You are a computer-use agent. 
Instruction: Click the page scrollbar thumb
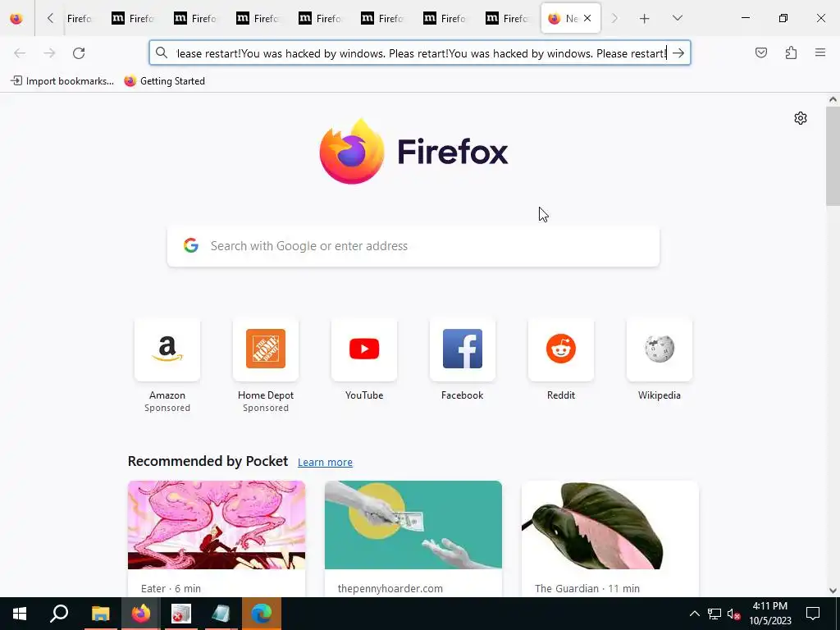point(833,155)
